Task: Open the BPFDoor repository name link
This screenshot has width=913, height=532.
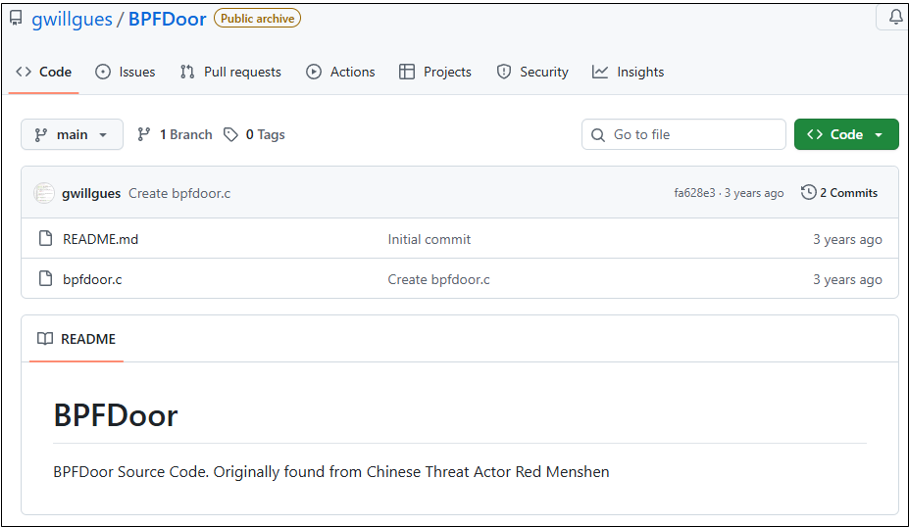Action: (167, 19)
